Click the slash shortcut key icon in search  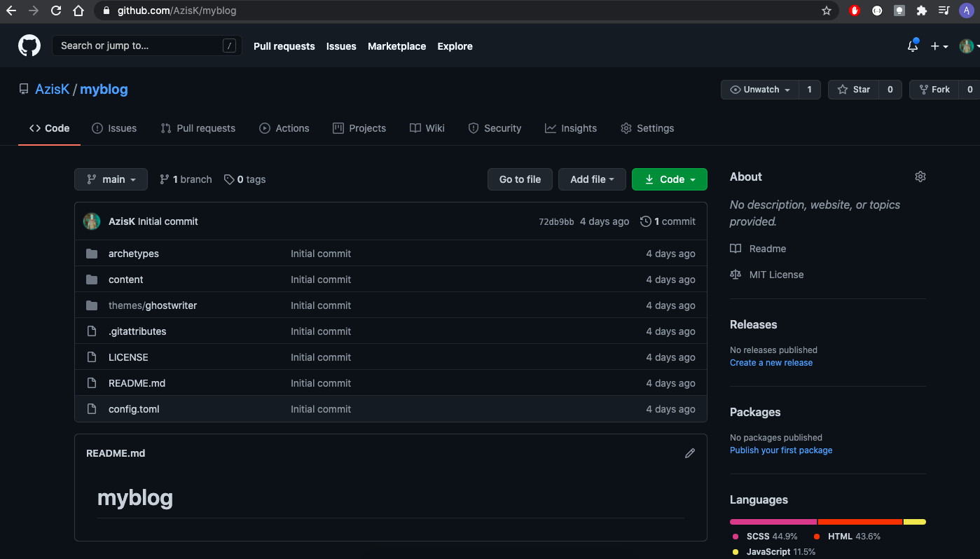coord(229,46)
